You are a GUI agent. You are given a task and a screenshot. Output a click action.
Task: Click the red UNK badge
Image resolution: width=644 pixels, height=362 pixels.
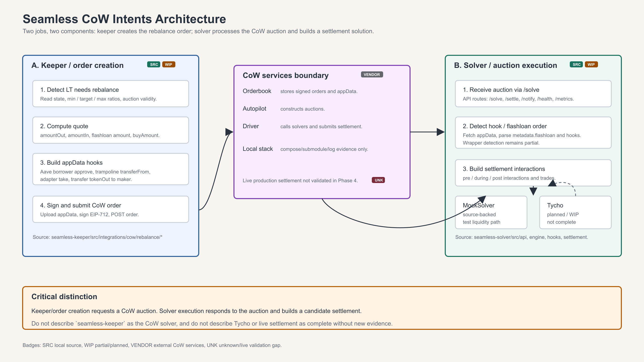click(379, 180)
